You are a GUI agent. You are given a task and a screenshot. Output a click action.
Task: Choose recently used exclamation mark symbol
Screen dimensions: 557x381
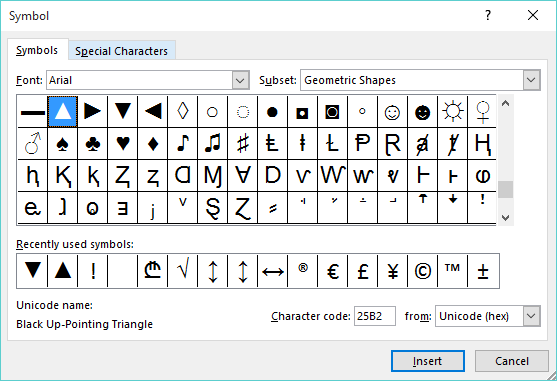tap(92, 271)
